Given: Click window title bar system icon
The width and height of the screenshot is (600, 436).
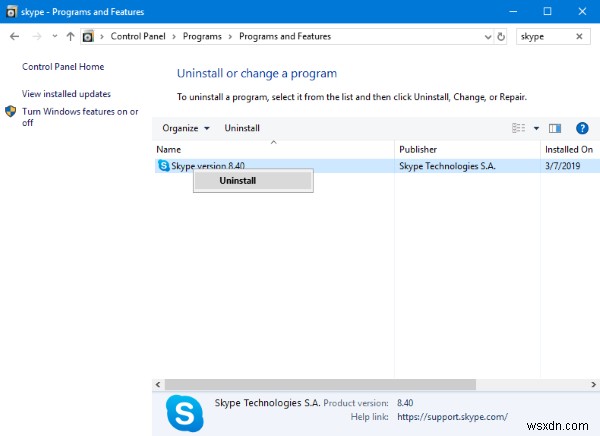Looking at the screenshot, I should pyautogui.click(x=11, y=12).
